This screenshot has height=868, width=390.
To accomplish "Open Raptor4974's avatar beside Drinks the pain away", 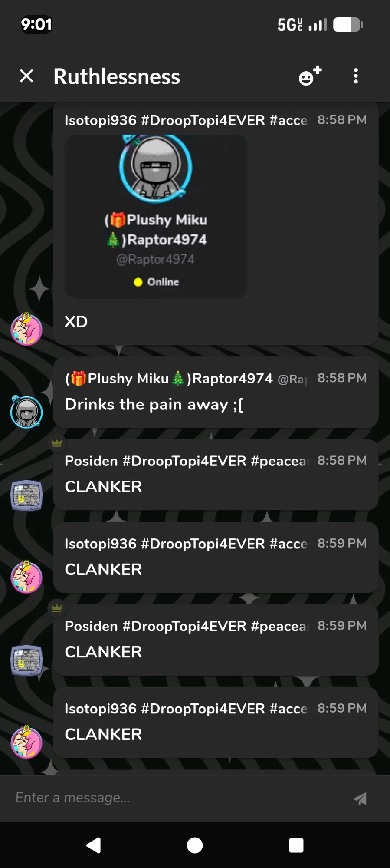I will tap(26, 412).
